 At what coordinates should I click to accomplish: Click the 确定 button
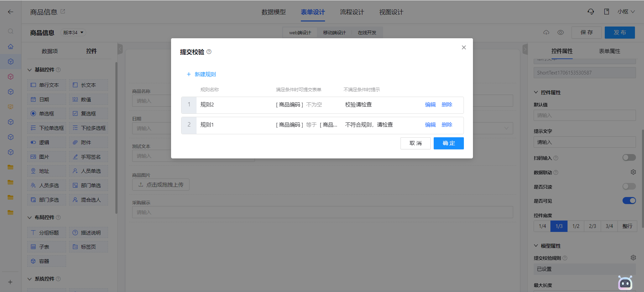click(449, 143)
